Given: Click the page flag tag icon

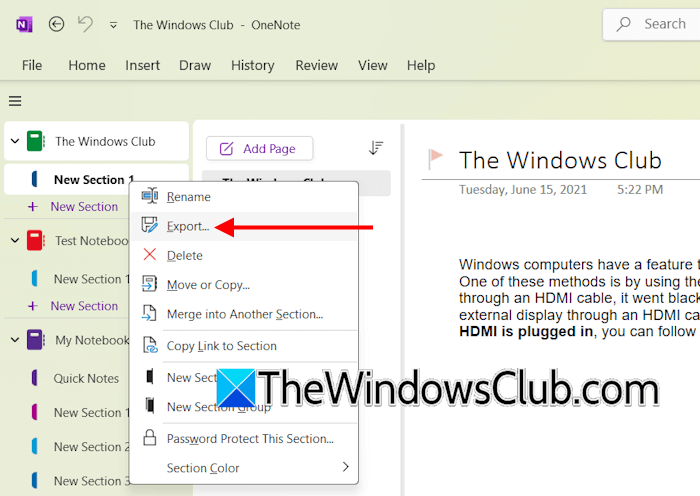Looking at the screenshot, I should (435, 158).
